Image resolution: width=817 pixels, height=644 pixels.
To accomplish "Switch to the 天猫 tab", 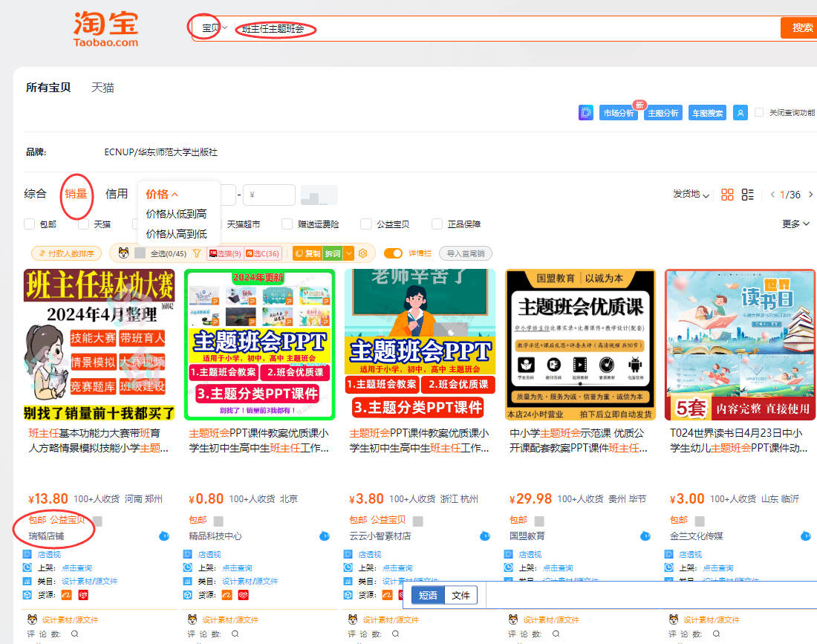I will click(x=102, y=88).
